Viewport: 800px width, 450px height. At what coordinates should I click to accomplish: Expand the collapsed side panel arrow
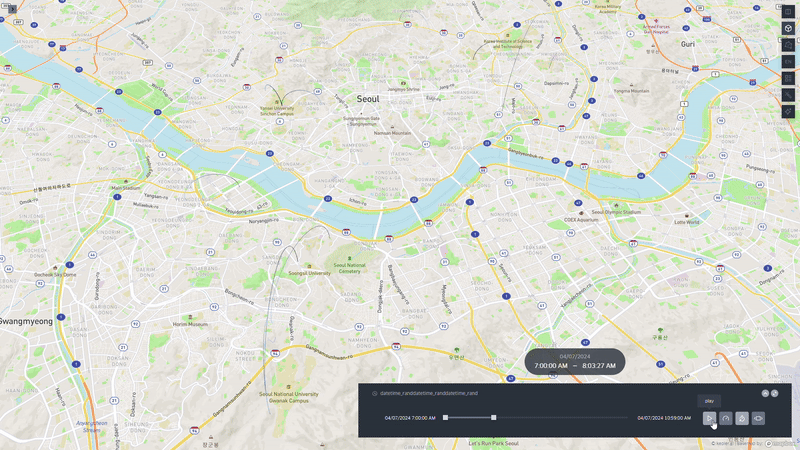tap(12, 9)
